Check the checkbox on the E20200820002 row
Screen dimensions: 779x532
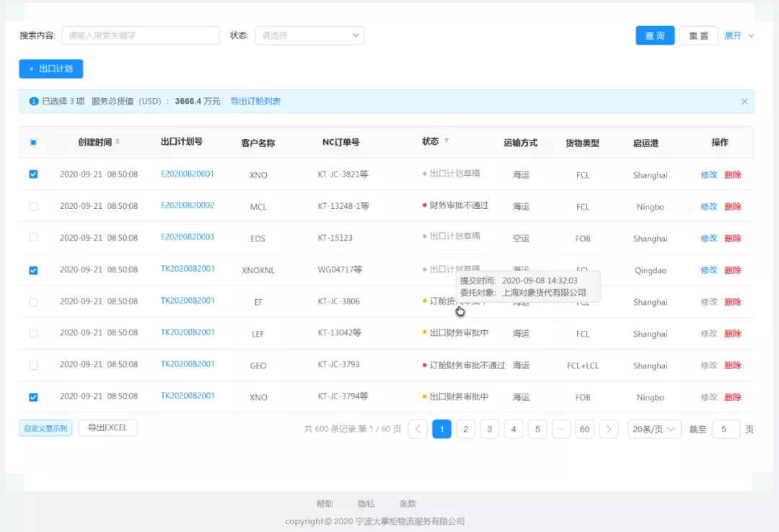pos(33,206)
